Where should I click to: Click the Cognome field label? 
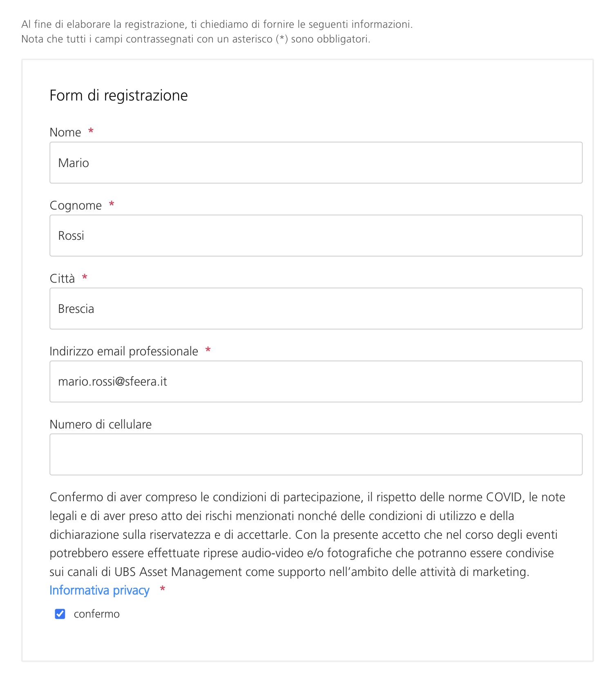coord(76,205)
